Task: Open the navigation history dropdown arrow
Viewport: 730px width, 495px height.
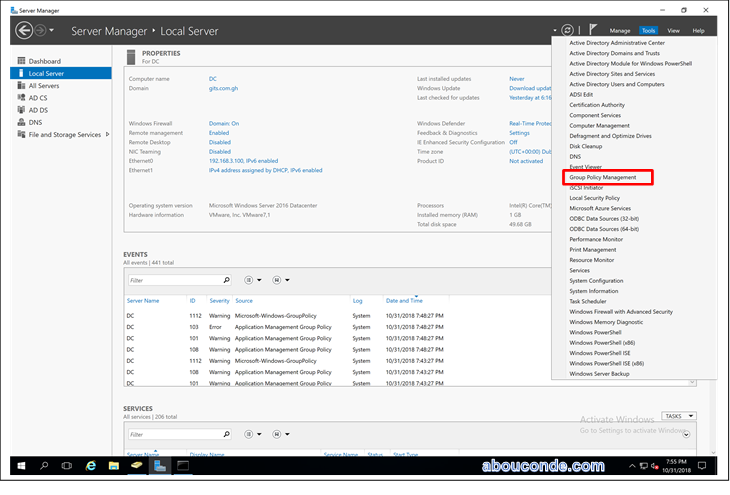Action: click(52, 31)
